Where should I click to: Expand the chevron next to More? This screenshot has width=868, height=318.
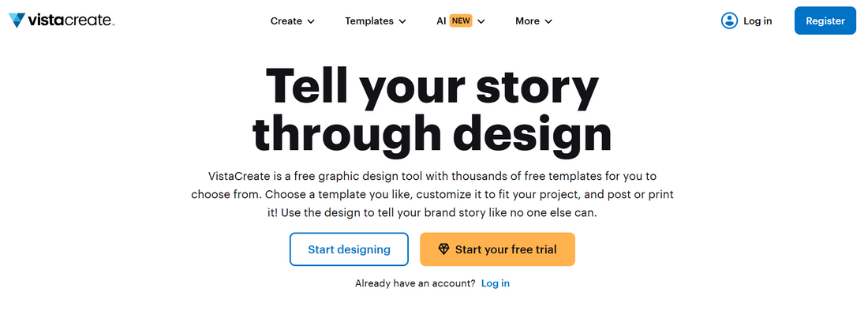pyautogui.click(x=548, y=21)
